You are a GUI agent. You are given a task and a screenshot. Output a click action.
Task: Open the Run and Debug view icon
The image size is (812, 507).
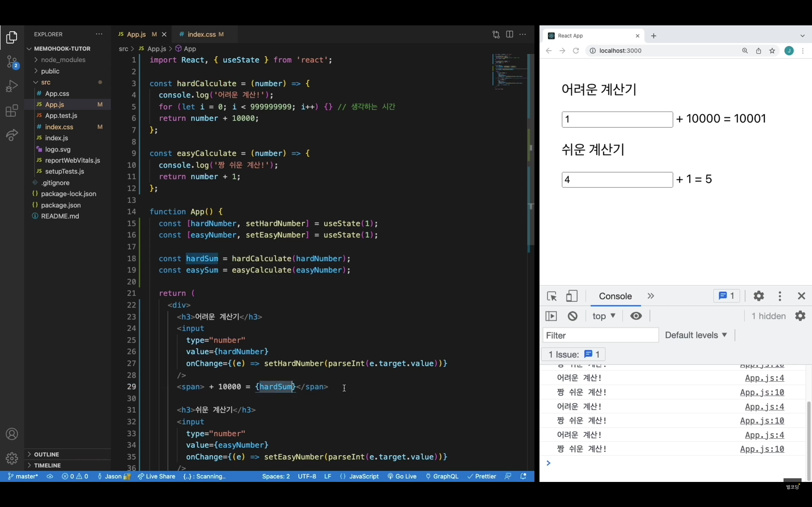[12, 86]
